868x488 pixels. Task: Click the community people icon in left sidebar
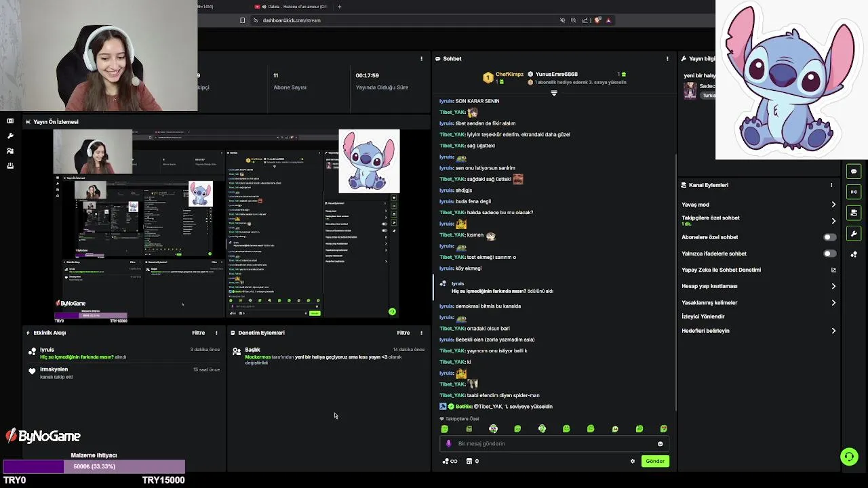coord(10,150)
